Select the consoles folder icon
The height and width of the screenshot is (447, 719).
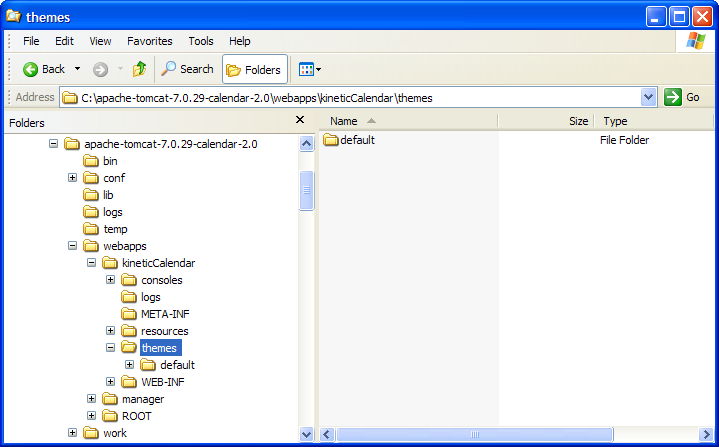(129, 280)
